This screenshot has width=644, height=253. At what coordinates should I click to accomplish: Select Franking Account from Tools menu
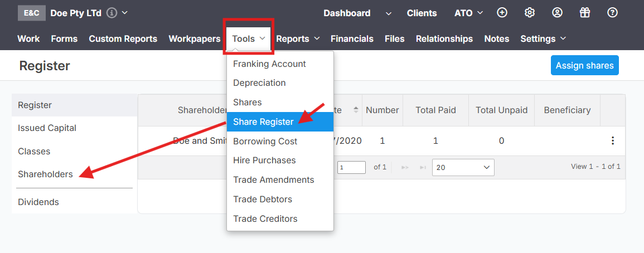click(x=280, y=64)
